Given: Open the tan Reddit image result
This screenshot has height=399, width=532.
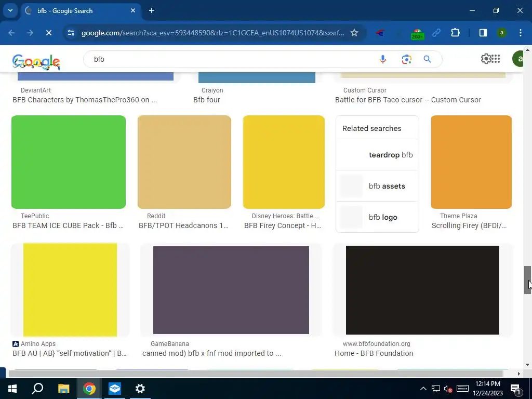Looking at the screenshot, I should [184, 162].
